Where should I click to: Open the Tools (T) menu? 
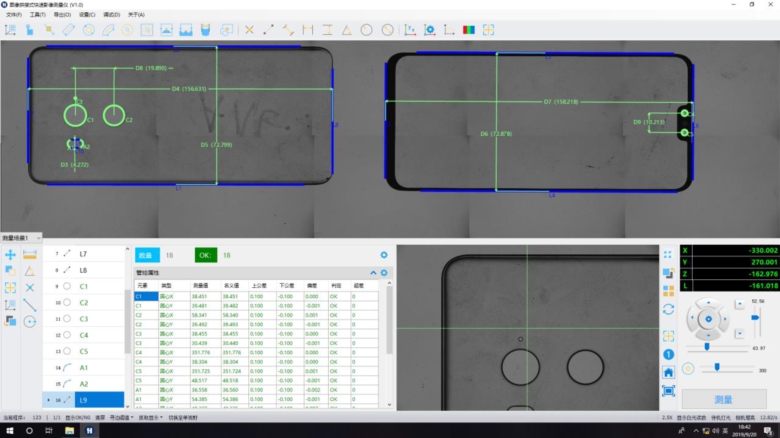[37, 15]
